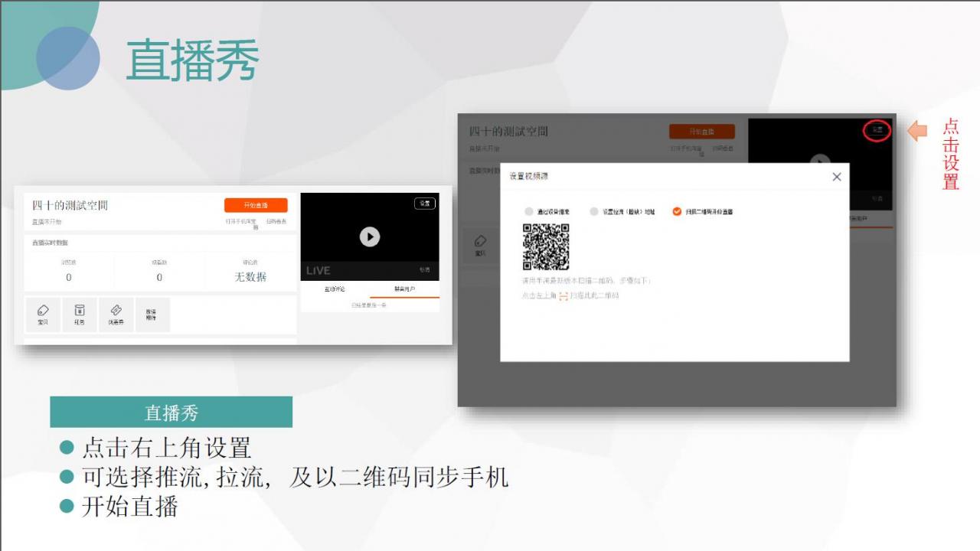Click the 直播未开始 status in the left screenshot
The width and height of the screenshot is (980, 551).
point(46,222)
